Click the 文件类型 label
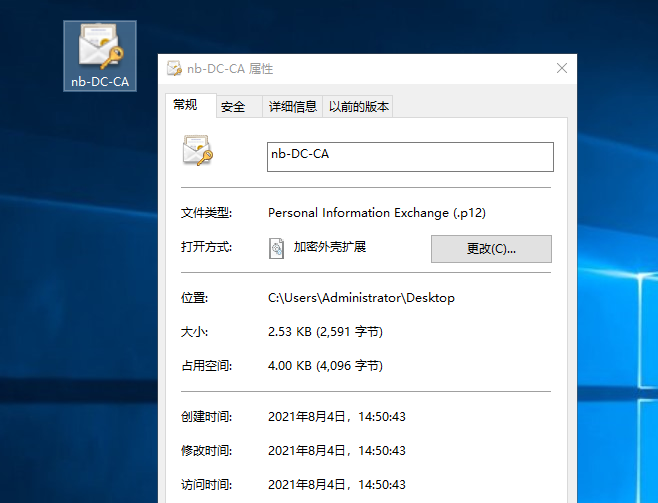 pyautogui.click(x=206, y=213)
